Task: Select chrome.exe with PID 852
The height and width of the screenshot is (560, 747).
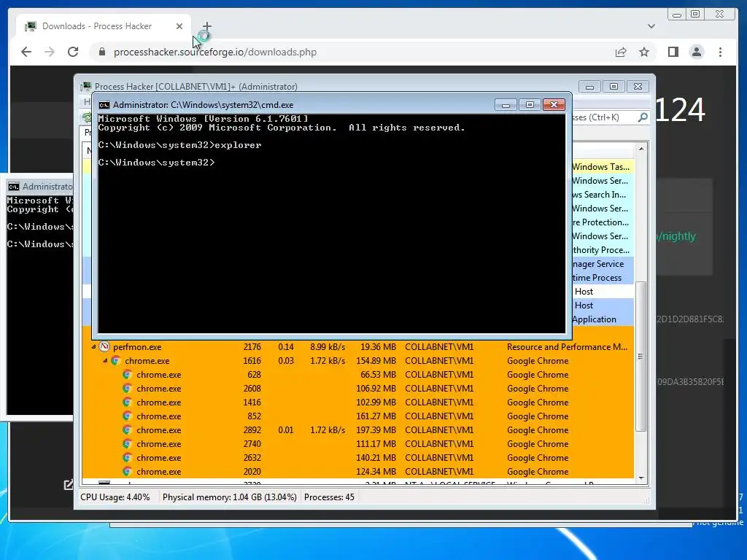Action: pos(357,416)
